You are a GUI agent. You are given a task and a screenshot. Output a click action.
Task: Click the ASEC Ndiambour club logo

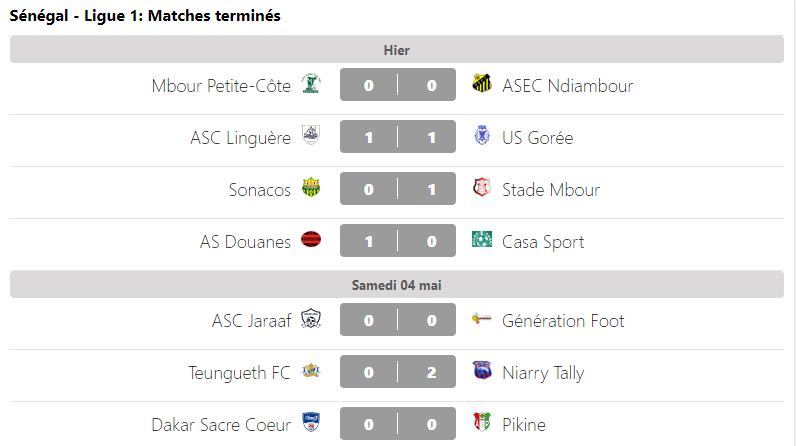(x=482, y=85)
